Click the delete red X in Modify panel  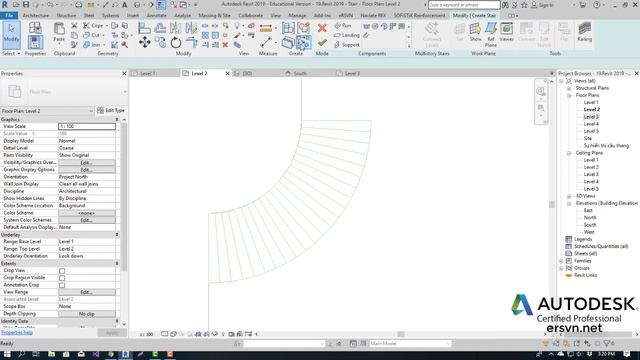pyautogui.click(x=225, y=45)
